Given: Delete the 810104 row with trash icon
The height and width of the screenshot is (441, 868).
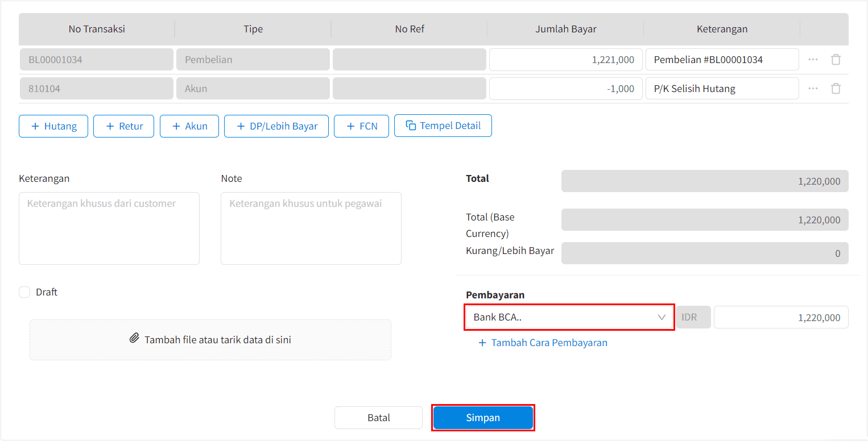Looking at the screenshot, I should point(836,89).
